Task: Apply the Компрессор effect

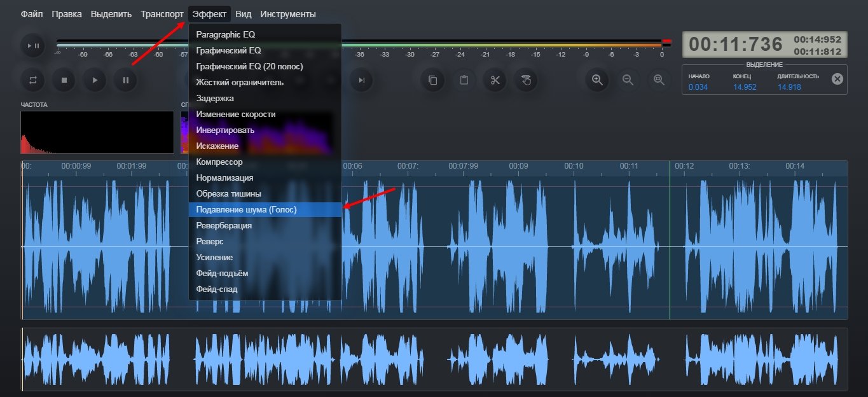Action: tap(219, 162)
